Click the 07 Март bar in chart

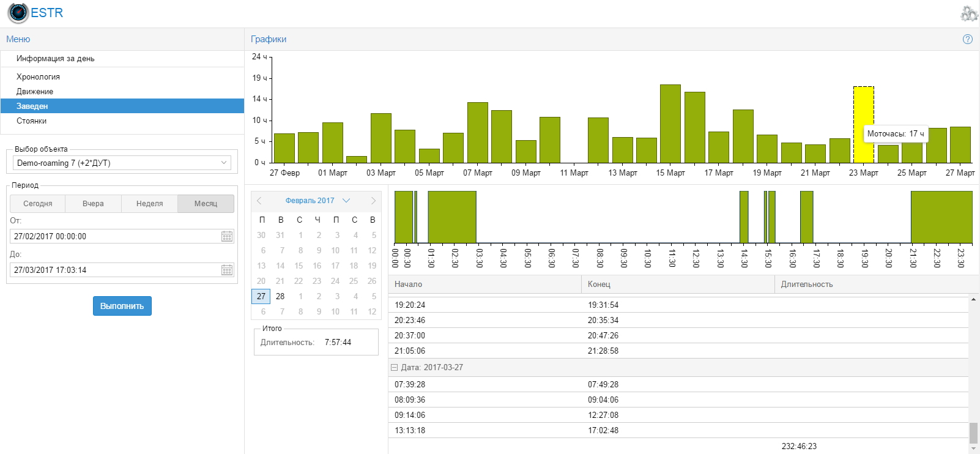click(478, 133)
